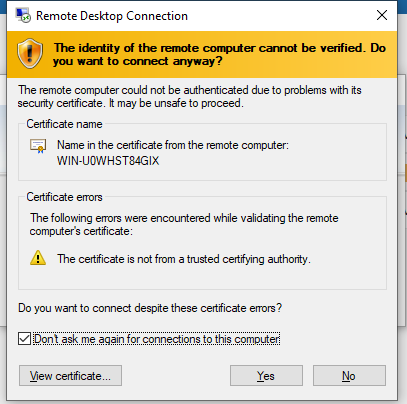Click the 'could not be authenticated' description text
The width and height of the screenshot is (407, 404).
189,97
